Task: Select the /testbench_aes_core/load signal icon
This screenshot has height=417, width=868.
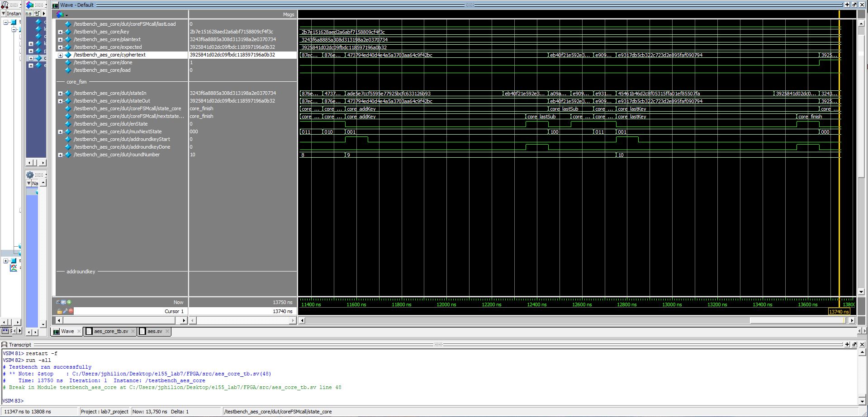Action: point(68,70)
